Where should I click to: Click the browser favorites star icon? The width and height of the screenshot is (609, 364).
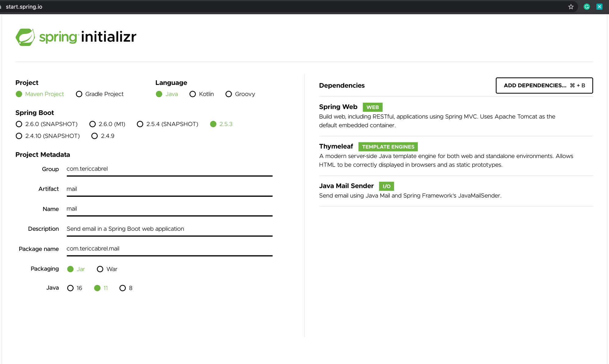tap(571, 6)
